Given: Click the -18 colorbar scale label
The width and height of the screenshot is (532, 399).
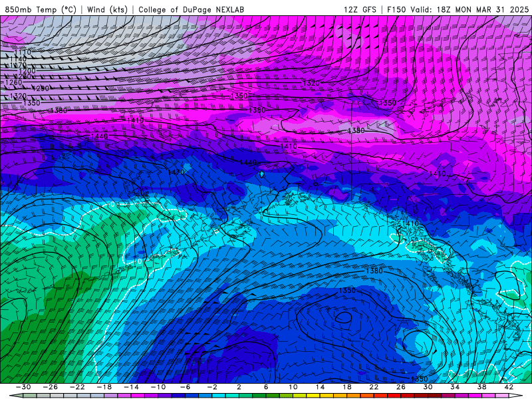Looking at the screenshot, I should pyautogui.click(x=104, y=387).
